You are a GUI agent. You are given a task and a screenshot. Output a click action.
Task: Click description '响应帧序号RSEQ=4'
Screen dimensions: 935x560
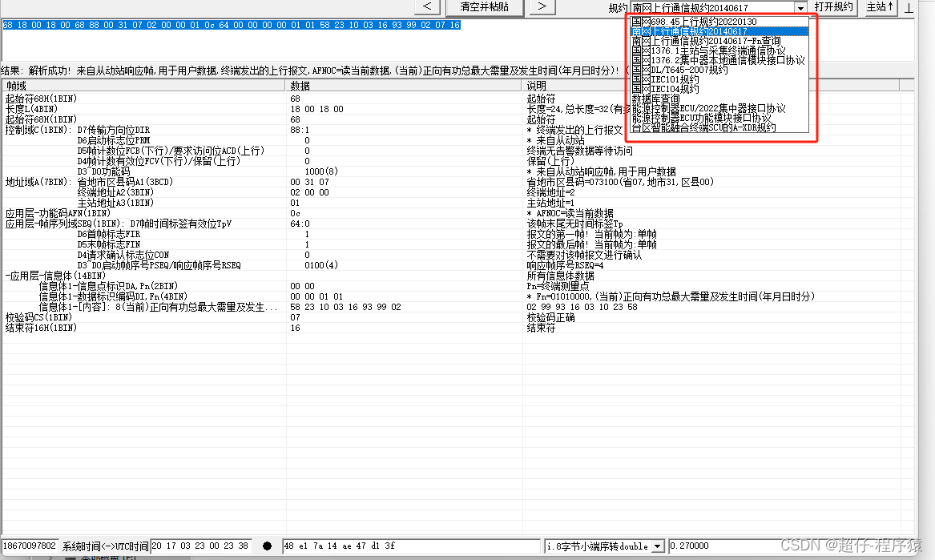(565, 265)
